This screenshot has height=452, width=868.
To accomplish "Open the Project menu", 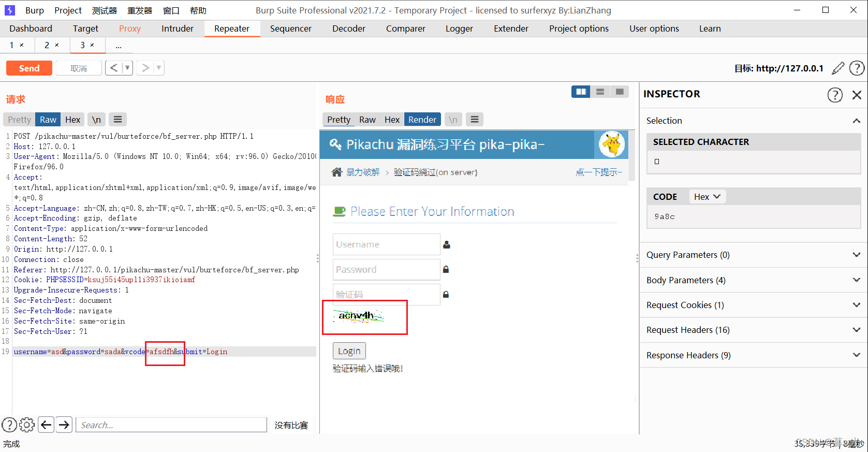I will click(x=68, y=10).
